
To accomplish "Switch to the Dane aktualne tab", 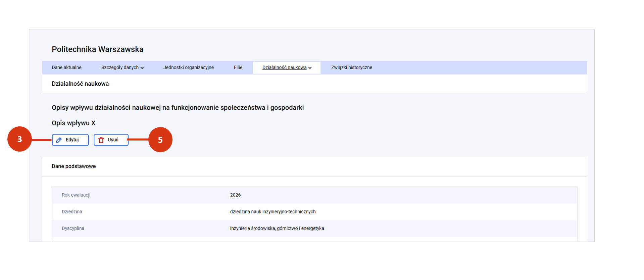I will [66, 68].
